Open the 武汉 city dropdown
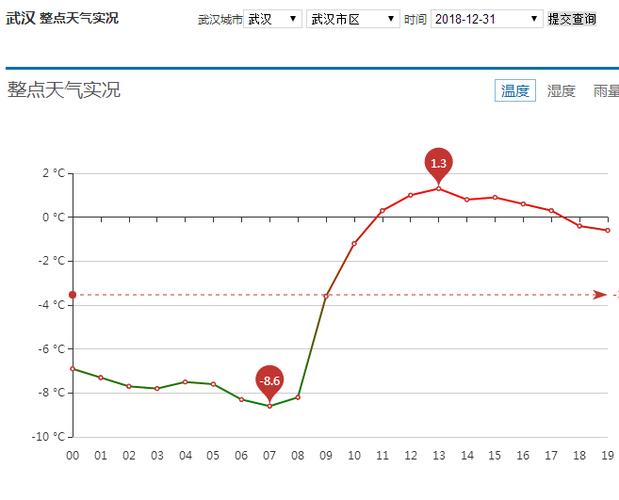Viewport: 619px width, 500px height. [272, 19]
